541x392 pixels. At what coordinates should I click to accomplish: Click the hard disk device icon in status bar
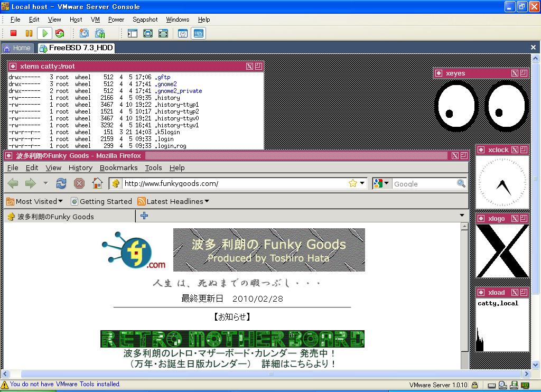(x=492, y=385)
